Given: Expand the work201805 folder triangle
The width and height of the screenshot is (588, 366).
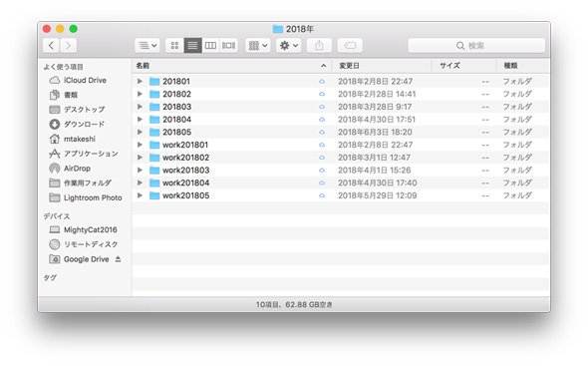Looking at the screenshot, I should click(x=140, y=195).
